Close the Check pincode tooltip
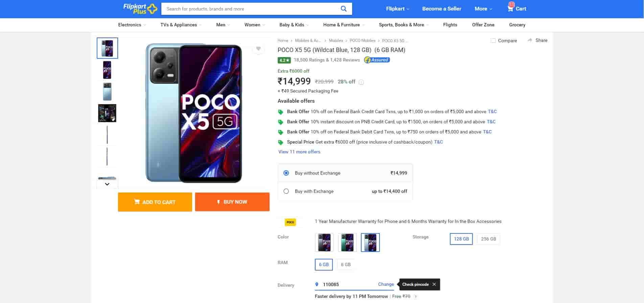This screenshot has width=644, height=303. point(434,284)
